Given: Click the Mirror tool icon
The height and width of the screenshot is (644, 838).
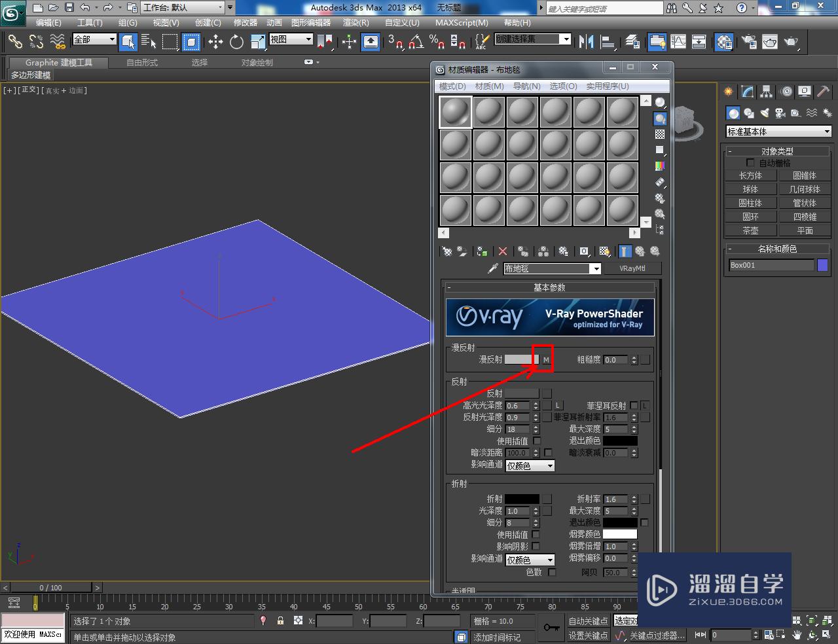Looking at the screenshot, I should click(586, 42).
